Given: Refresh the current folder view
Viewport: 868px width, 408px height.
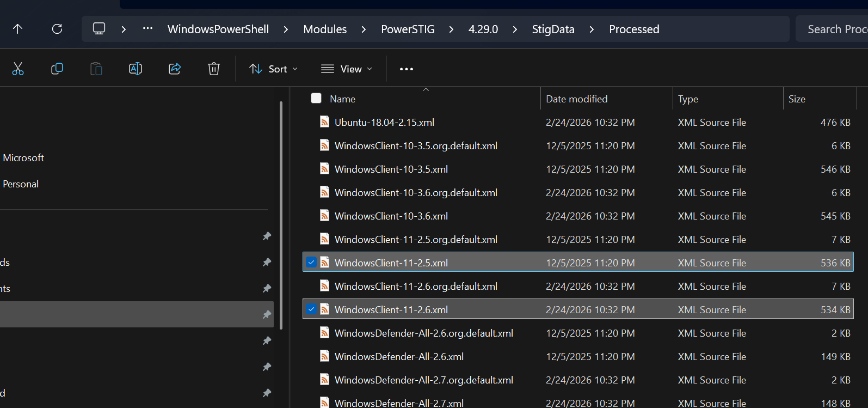Looking at the screenshot, I should click(x=57, y=29).
